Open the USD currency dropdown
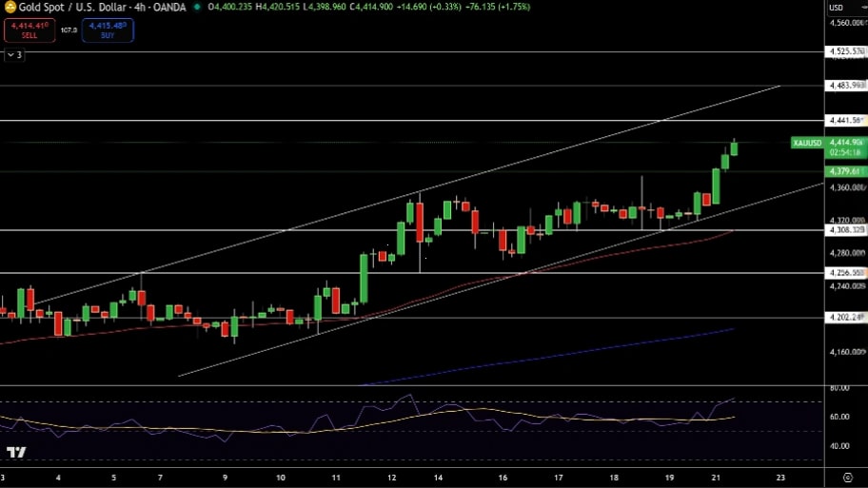 (838, 8)
